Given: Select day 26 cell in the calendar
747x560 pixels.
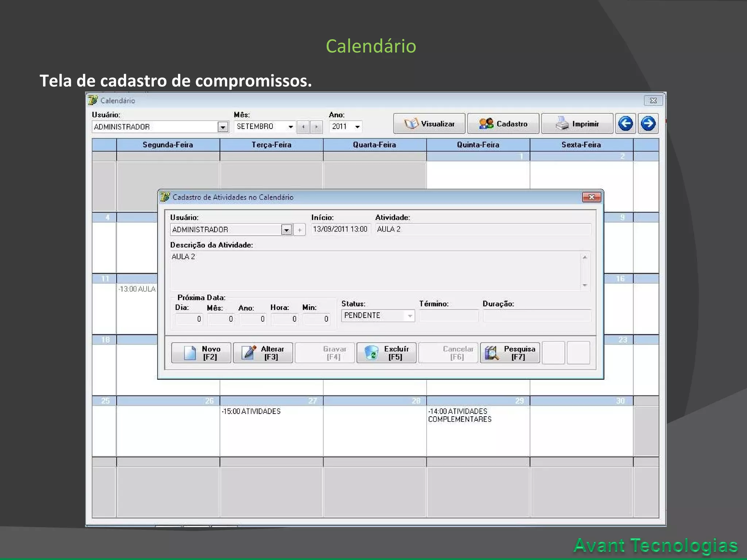Looking at the screenshot, I should point(168,427).
